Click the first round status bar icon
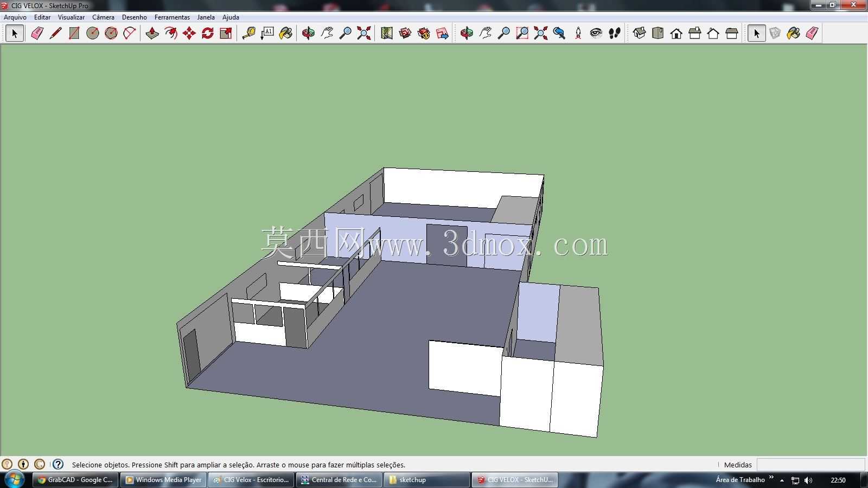The image size is (868, 488). [x=7, y=464]
